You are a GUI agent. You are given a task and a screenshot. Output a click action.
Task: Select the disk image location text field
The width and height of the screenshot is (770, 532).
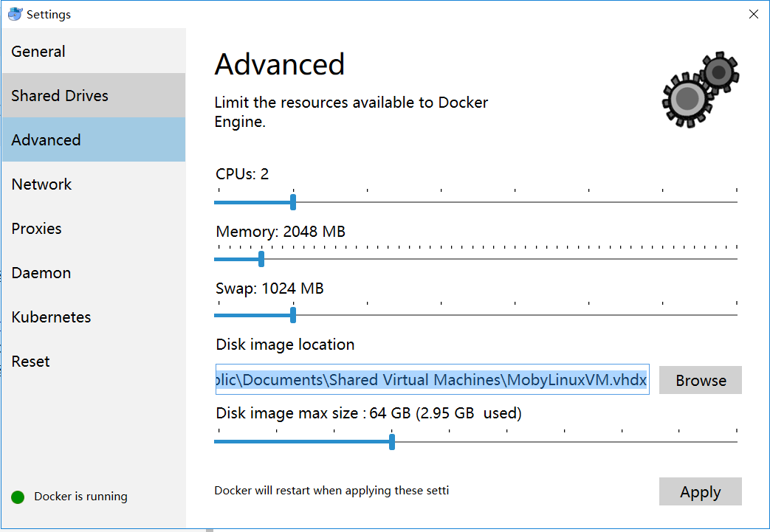click(431, 379)
